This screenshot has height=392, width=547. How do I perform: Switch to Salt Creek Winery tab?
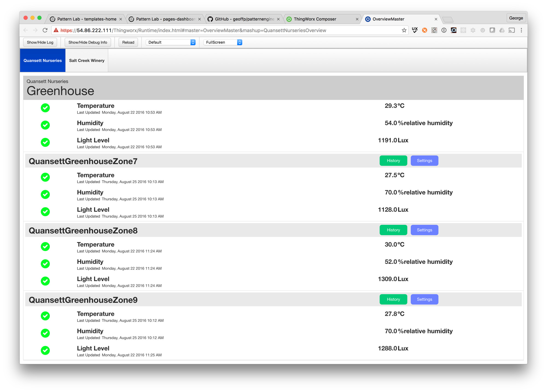pyautogui.click(x=87, y=61)
